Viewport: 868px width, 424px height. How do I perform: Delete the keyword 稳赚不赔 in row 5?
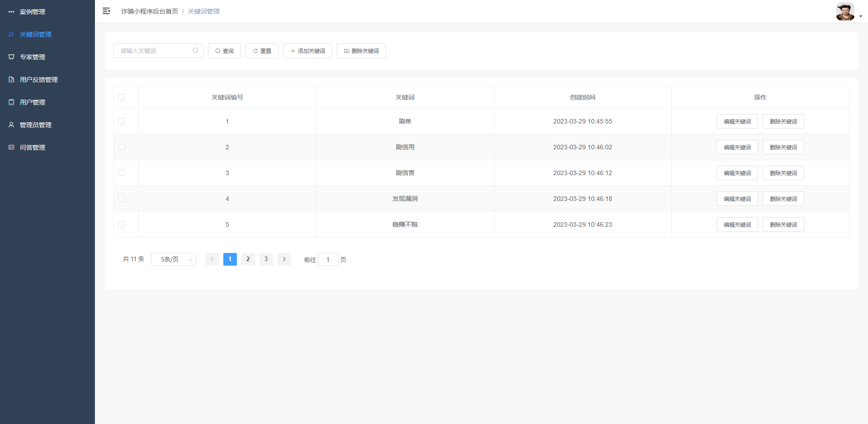tap(783, 224)
